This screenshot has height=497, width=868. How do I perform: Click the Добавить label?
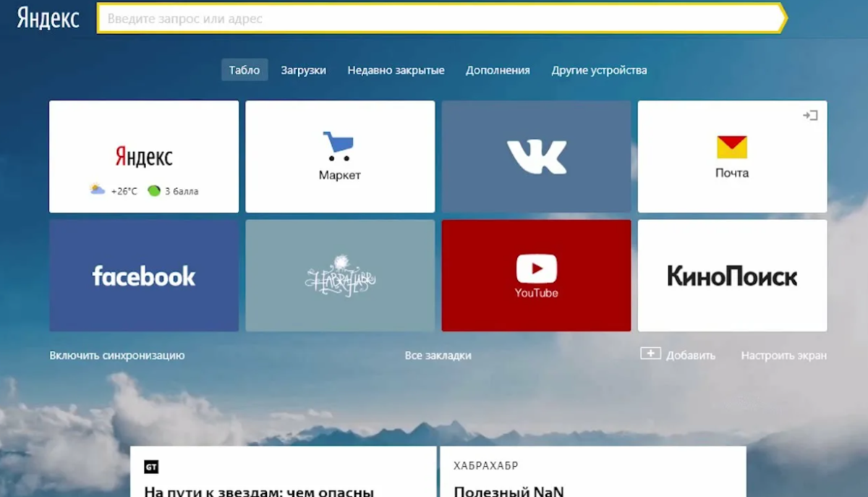click(691, 355)
